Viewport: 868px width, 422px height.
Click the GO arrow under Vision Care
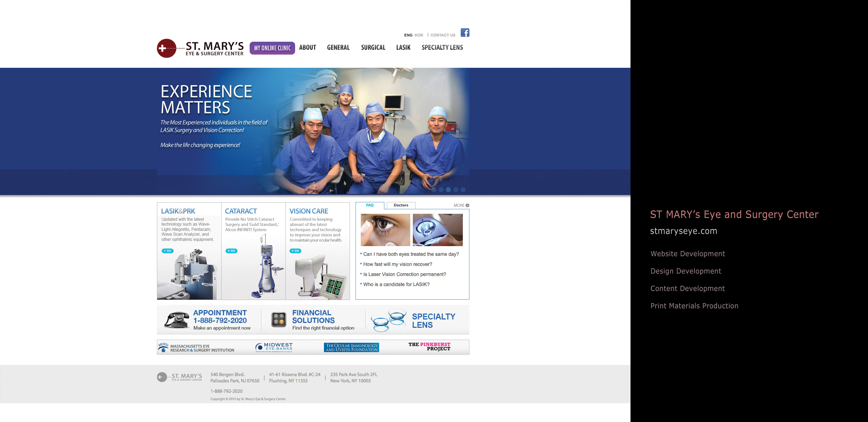[x=295, y=251]
